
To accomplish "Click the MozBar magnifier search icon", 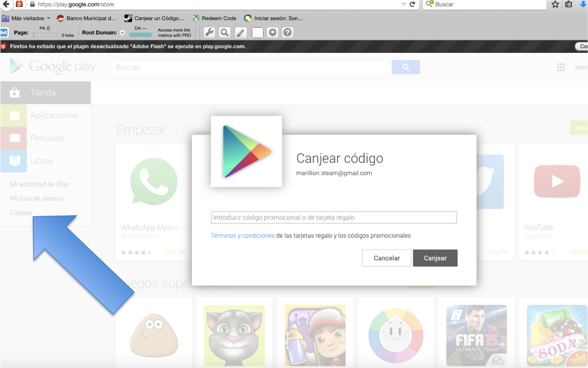I will click(224, 32).
